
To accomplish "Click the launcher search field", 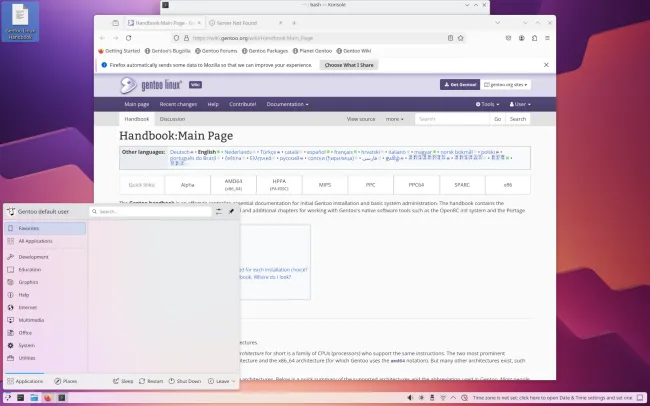I will pos(150,212).
